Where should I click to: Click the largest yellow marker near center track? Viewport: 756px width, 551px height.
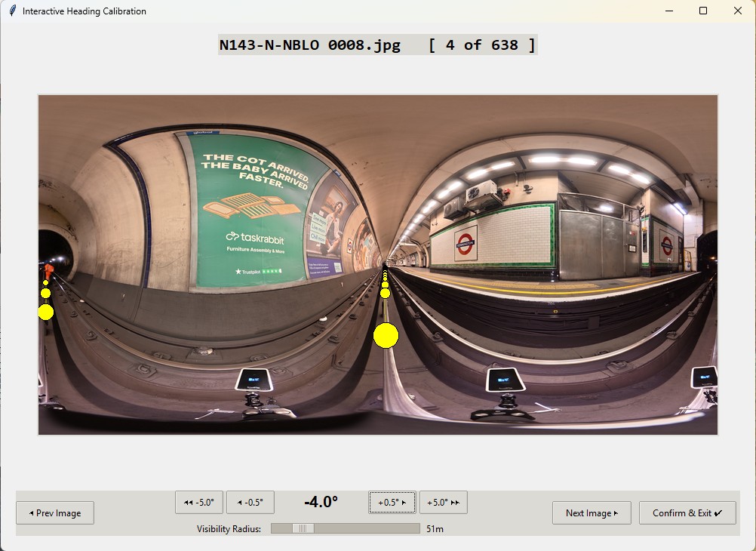pos(386,336)
